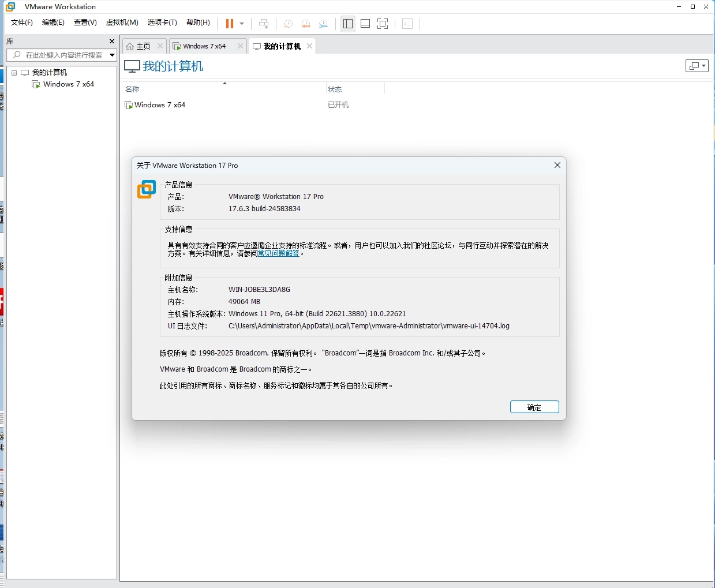This screenshot has width=715, height=588.
Task: Click the VMware Workstation title bar app icon
Action: [x=10, y=7]
